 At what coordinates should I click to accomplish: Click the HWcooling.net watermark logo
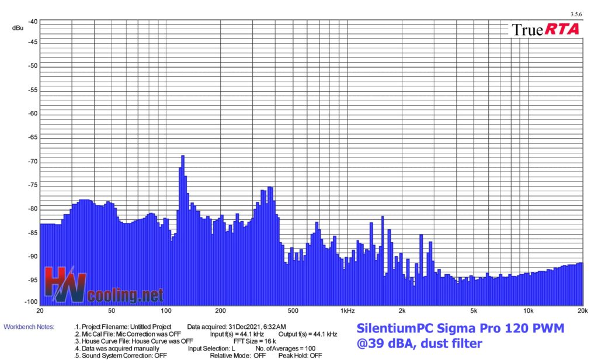104,285
